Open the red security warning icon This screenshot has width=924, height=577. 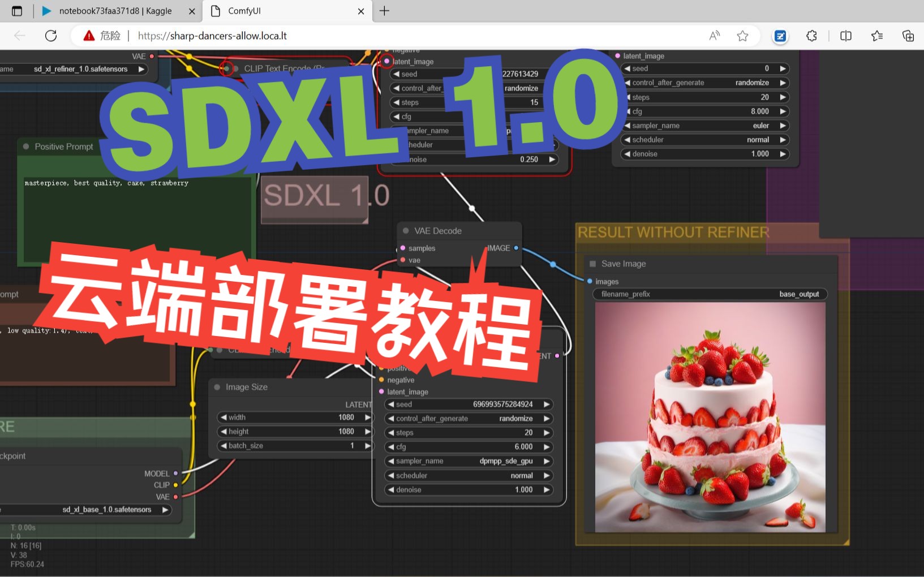[89, 36]
